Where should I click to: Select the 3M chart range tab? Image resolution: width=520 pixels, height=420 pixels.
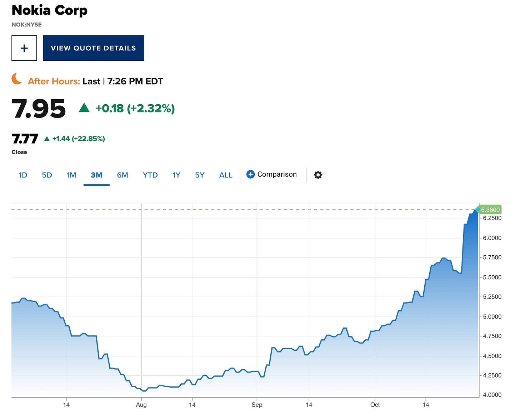(x=96, y=175)
